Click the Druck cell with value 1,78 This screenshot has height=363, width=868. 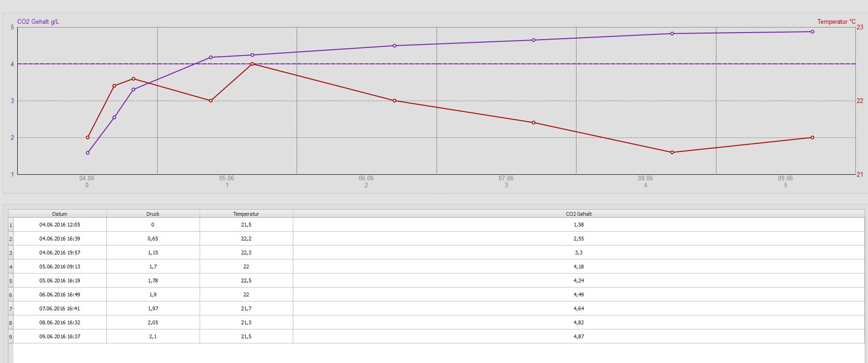153,281
